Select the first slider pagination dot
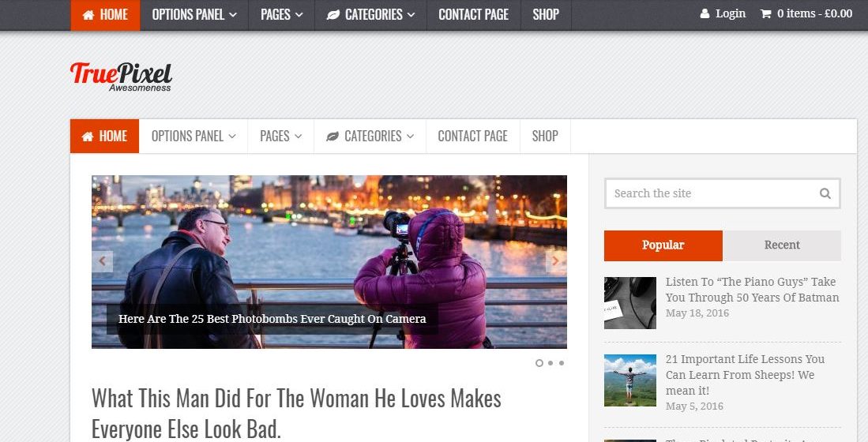This screenshot has height=442, width=868. 539,363
